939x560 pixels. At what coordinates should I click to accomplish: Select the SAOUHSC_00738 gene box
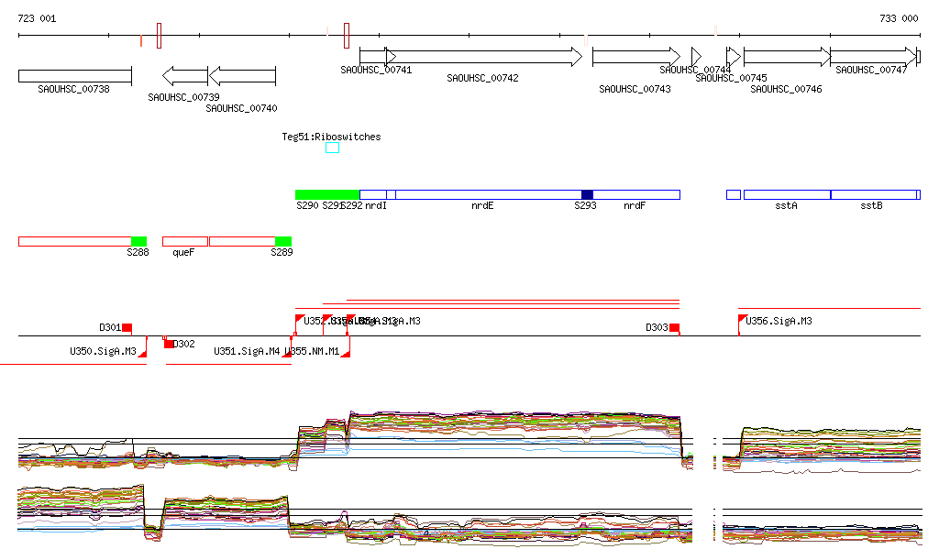point(75,75)
